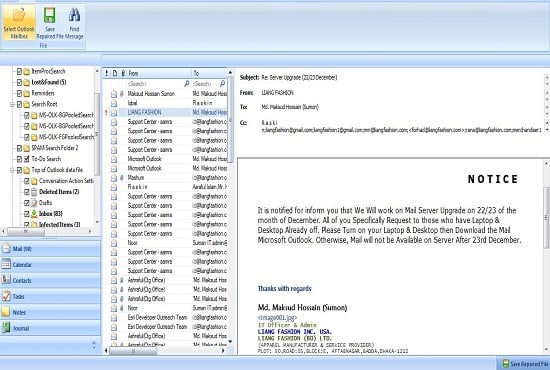This screenshot has height=370, width=550.
Task: Select the Deleted Items (2) folder
Action: [x=59, y=192]
